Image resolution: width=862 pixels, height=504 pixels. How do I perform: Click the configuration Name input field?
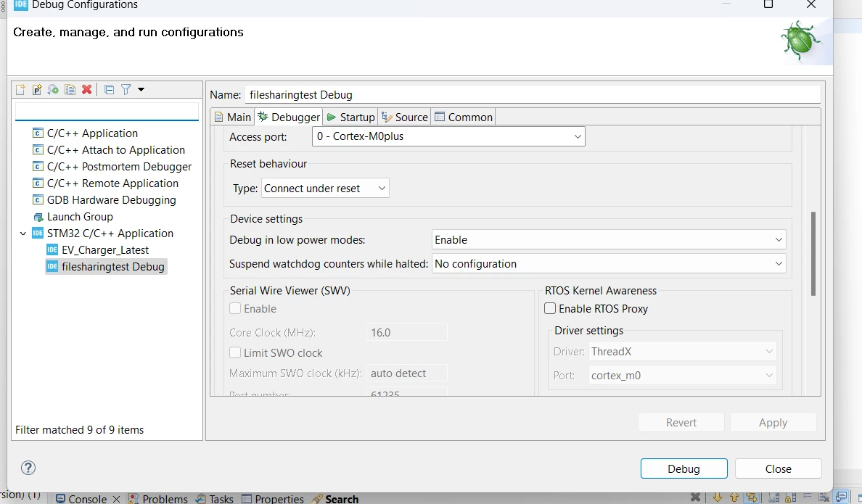[533, 94]
